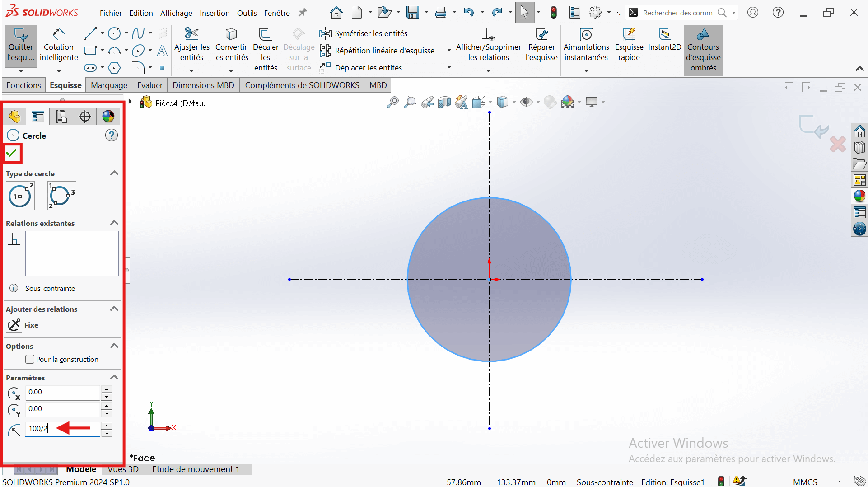Click the Fixe relation button

coord(14,325)
